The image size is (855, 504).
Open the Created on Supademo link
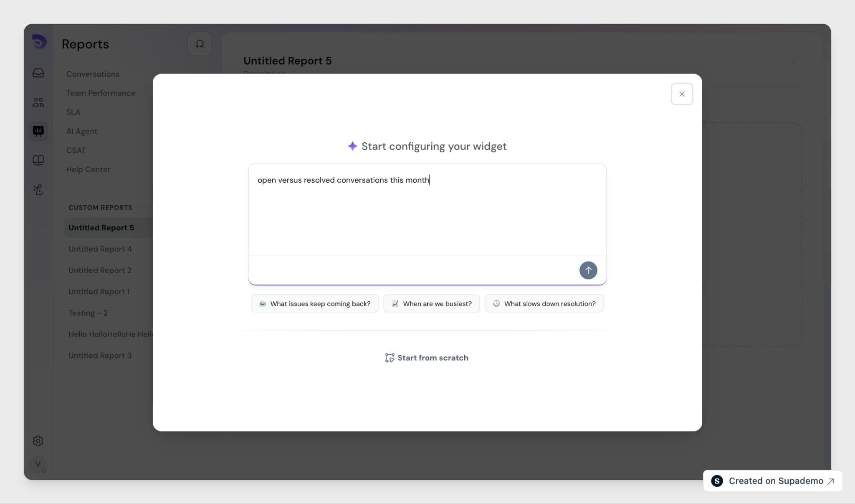pyautogui.click(x=772, y=481)
